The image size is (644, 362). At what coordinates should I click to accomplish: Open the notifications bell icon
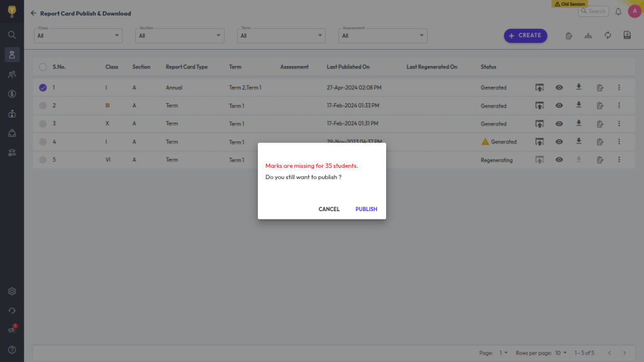(x=618, y=11)
